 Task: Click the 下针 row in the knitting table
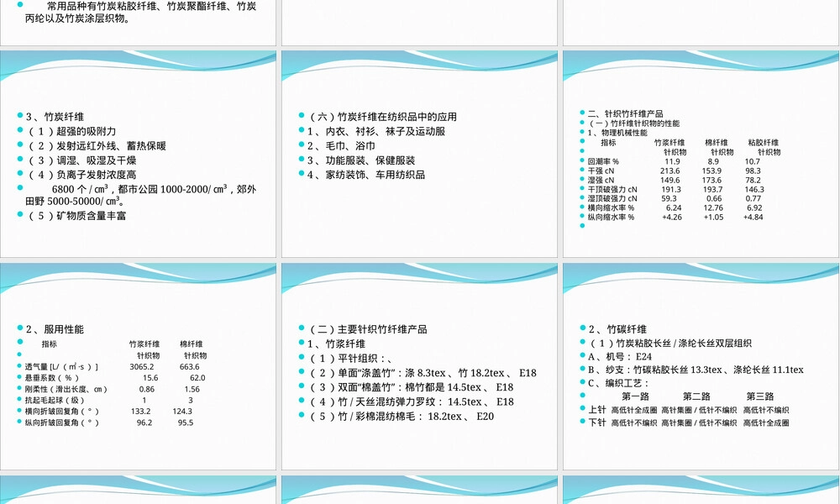[689, 423]
